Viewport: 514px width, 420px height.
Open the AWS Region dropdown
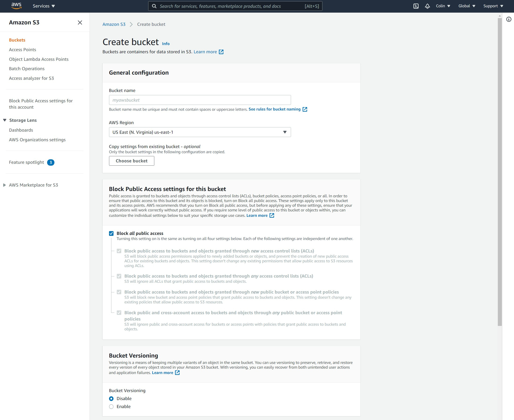coord(285,132)
